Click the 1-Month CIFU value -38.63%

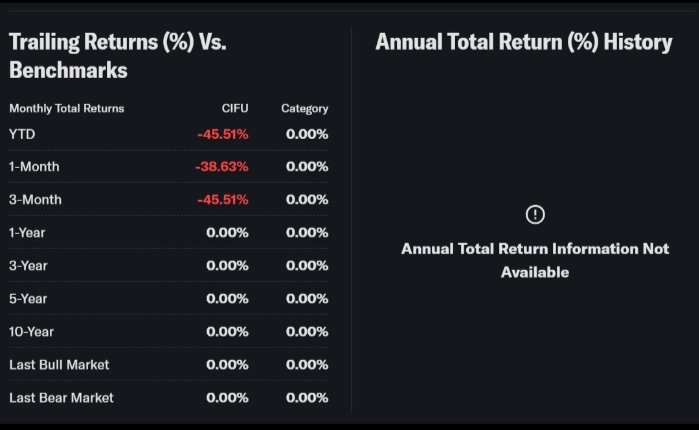point(222,167)
